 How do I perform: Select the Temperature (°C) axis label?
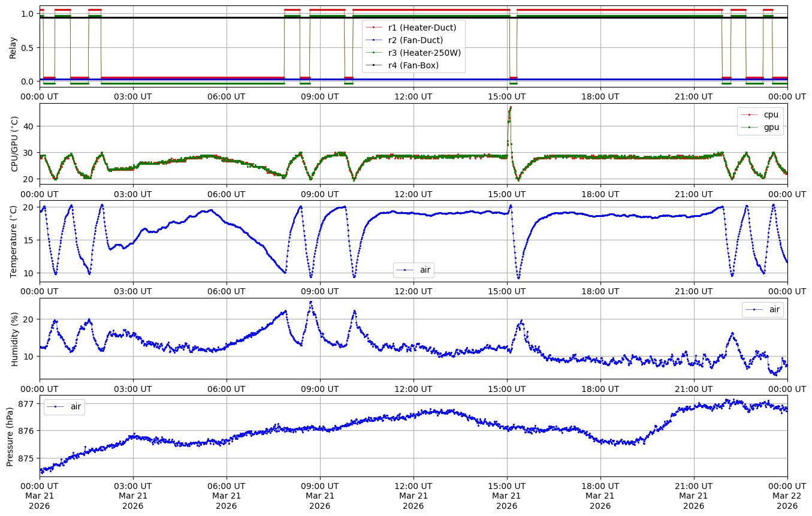coord(13,241)
